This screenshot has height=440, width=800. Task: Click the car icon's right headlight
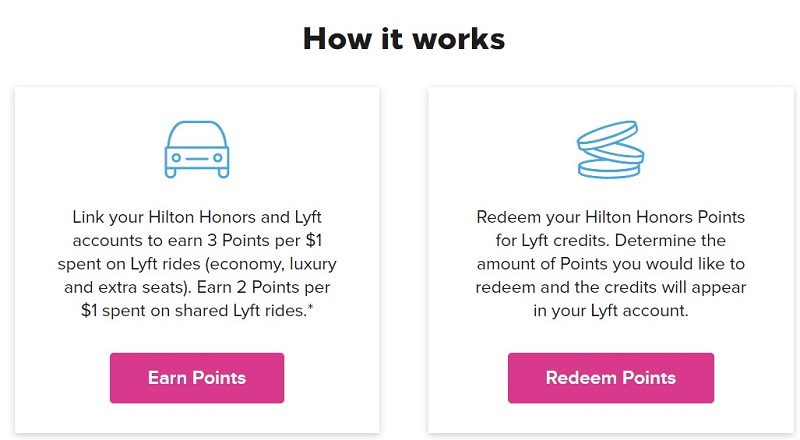click(218, 158)
